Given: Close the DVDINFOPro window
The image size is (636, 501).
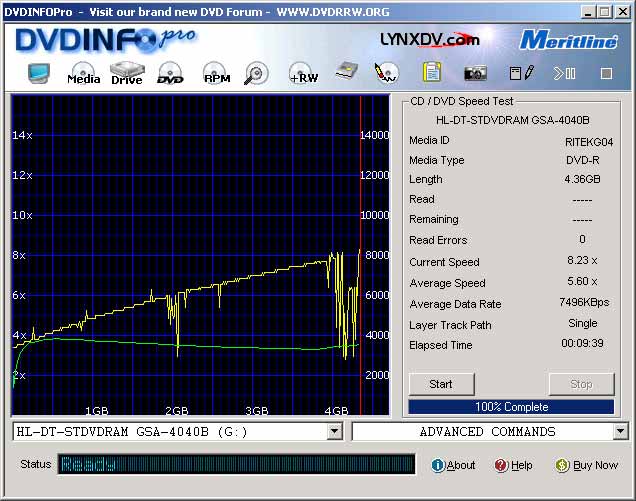Looking at the screenshot, I should 623,12.
